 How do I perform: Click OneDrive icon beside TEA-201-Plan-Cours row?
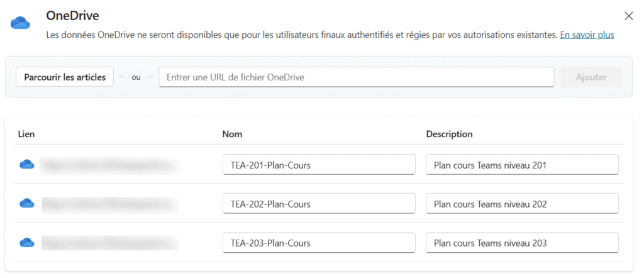click(x=26, y=165)
